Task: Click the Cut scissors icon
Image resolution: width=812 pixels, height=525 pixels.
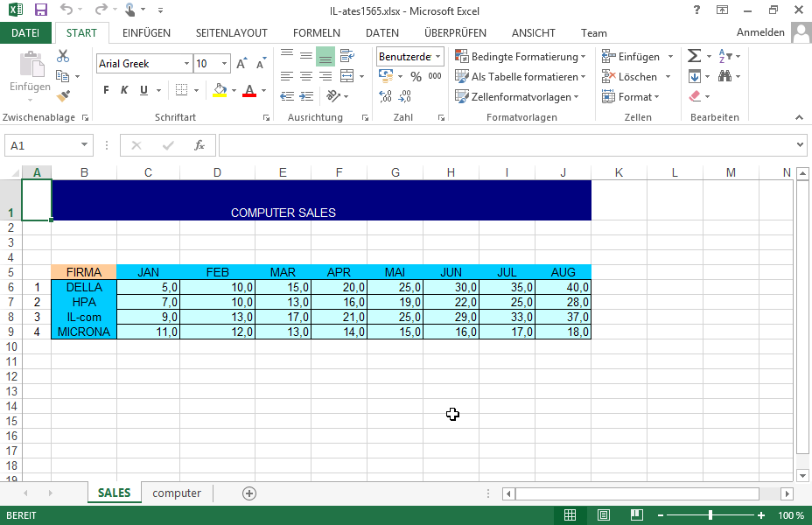Action: pos(63,56)
